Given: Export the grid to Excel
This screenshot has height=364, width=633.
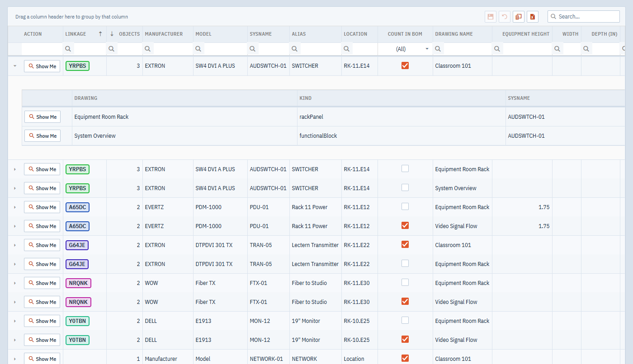Looking at the screenshot, I should (x=533, y=17).
